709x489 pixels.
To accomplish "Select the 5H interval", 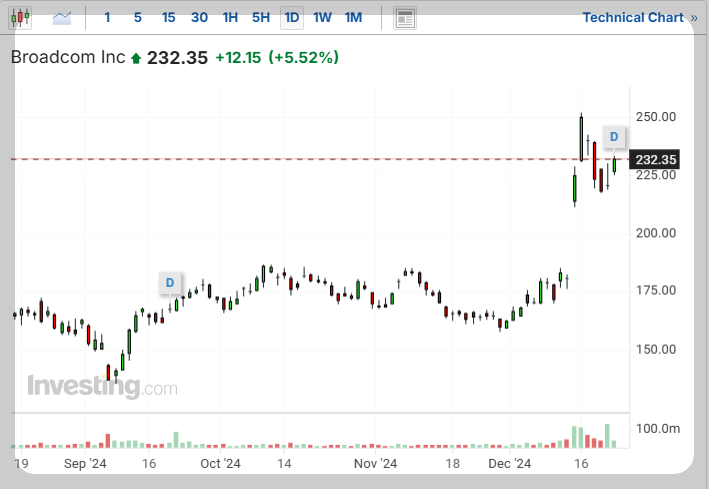I will (261, 18).
